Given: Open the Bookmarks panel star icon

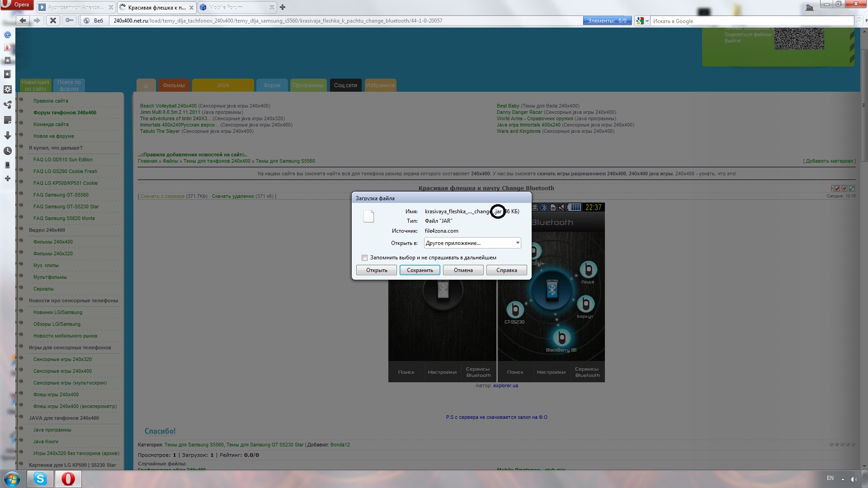Looking at the screenshot, I should [8, 74].
